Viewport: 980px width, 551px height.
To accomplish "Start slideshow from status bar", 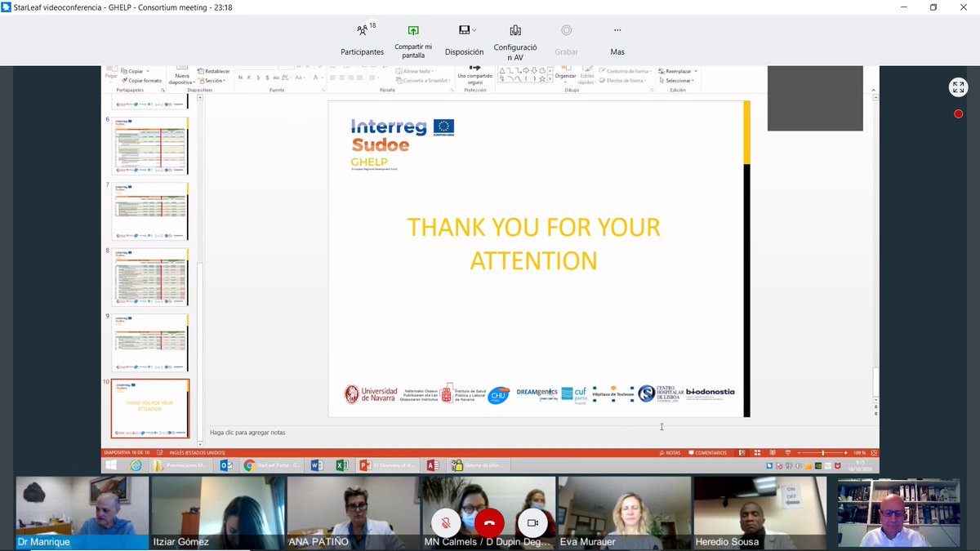I will pos(787,452).
